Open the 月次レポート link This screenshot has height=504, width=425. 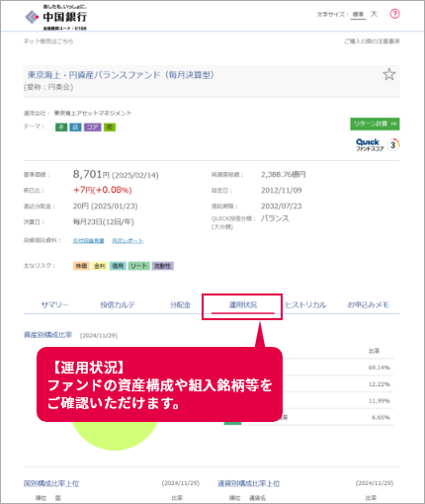127,241
